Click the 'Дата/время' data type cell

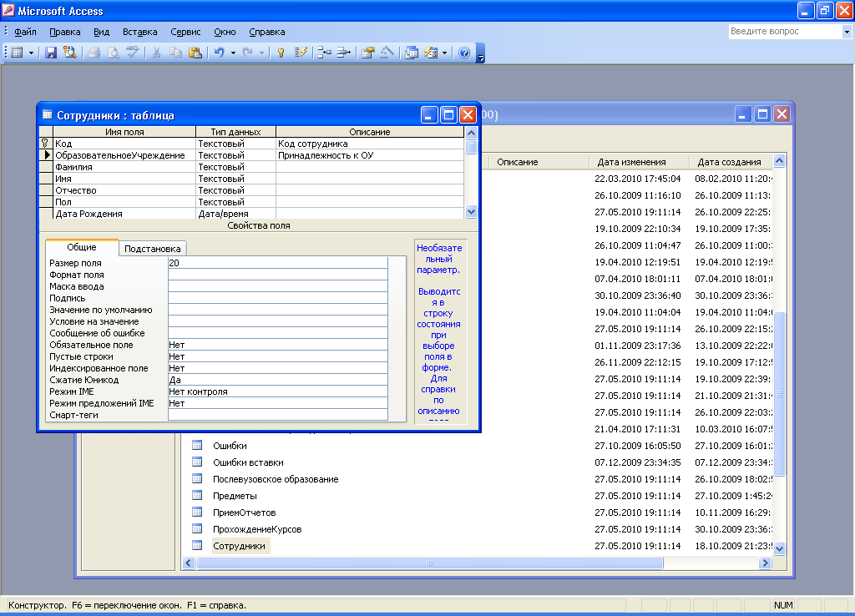pos(235,214)
